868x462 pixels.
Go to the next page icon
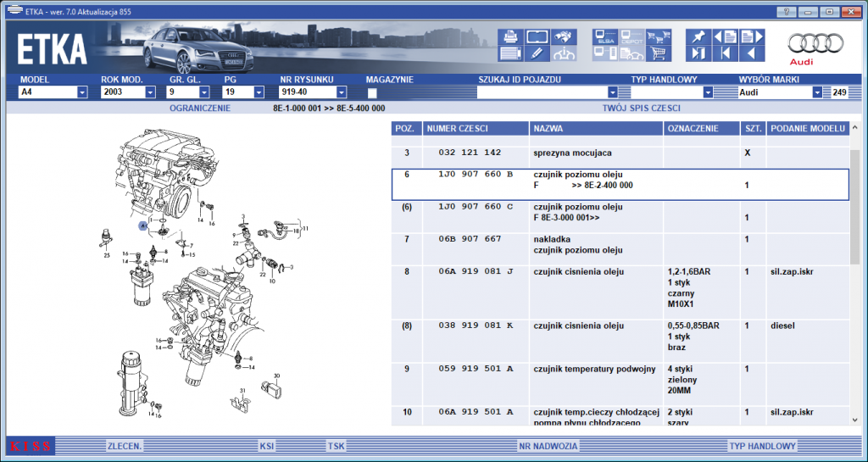click(753, 37)
